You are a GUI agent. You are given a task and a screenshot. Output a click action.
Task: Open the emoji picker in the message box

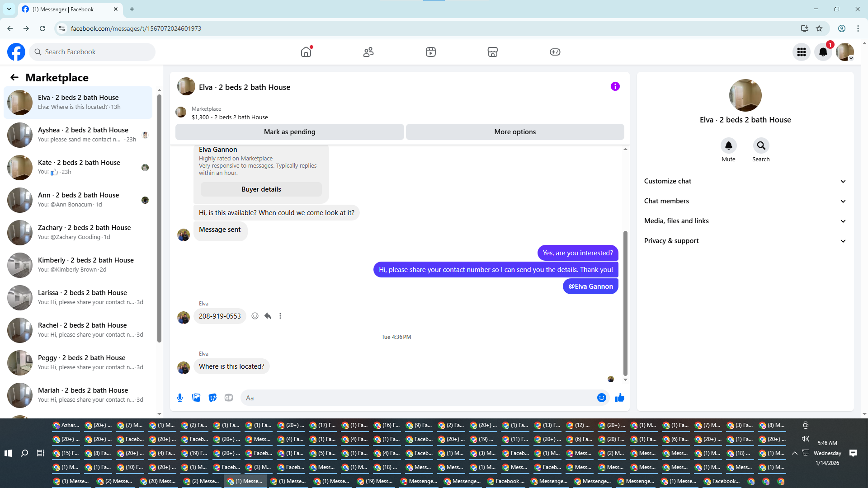click(601, 398)
